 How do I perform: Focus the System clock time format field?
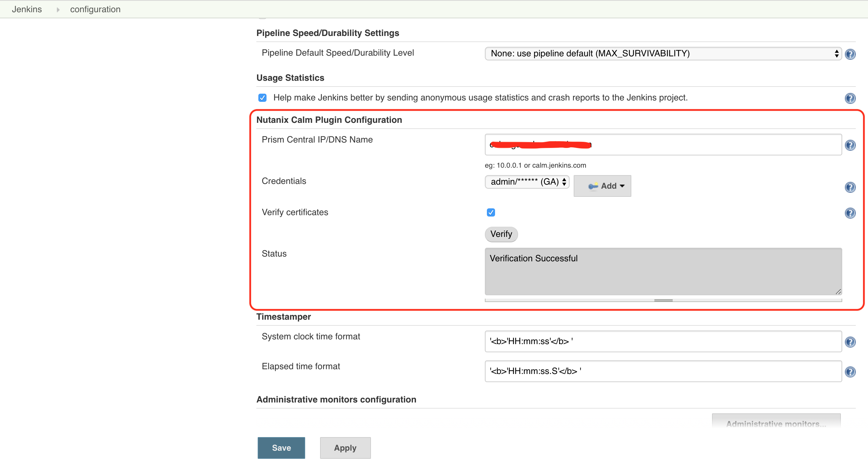pos(663,341)
